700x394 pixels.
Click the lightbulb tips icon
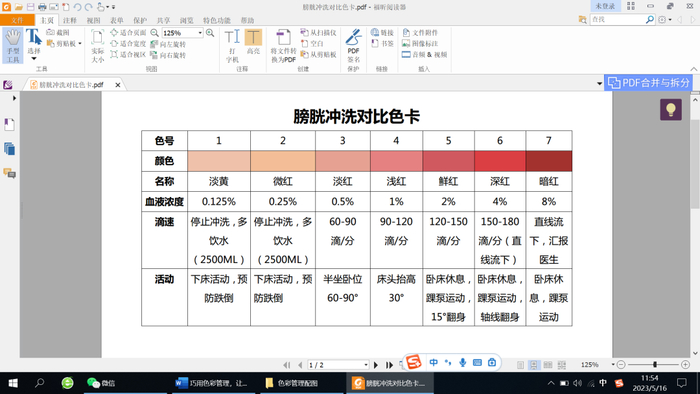pyautogui.click(x=671, y=110)
